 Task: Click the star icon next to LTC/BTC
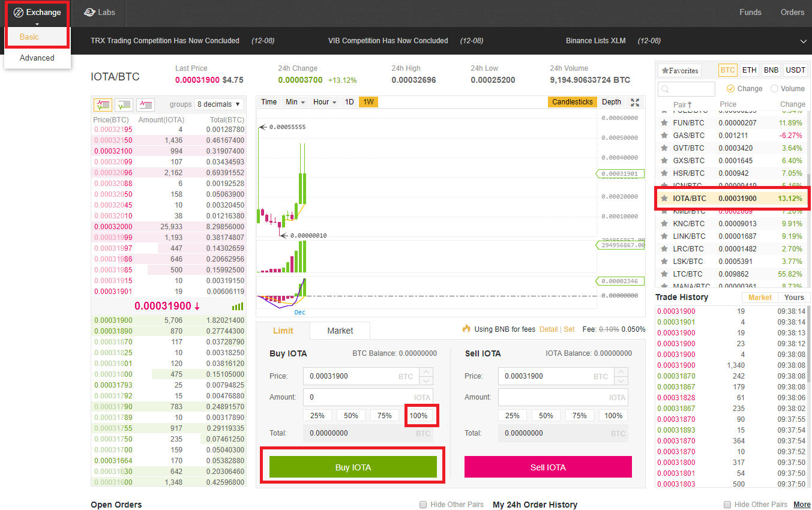664,274
